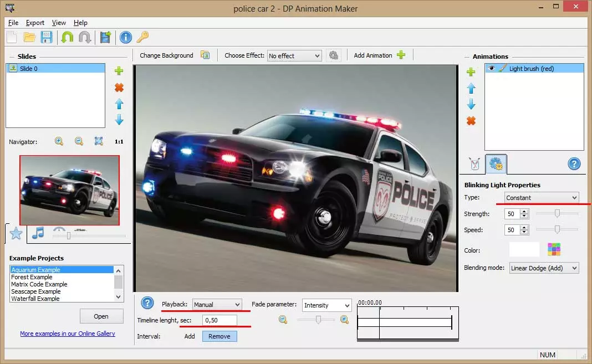Switch to the music note tab

[38, 233]
